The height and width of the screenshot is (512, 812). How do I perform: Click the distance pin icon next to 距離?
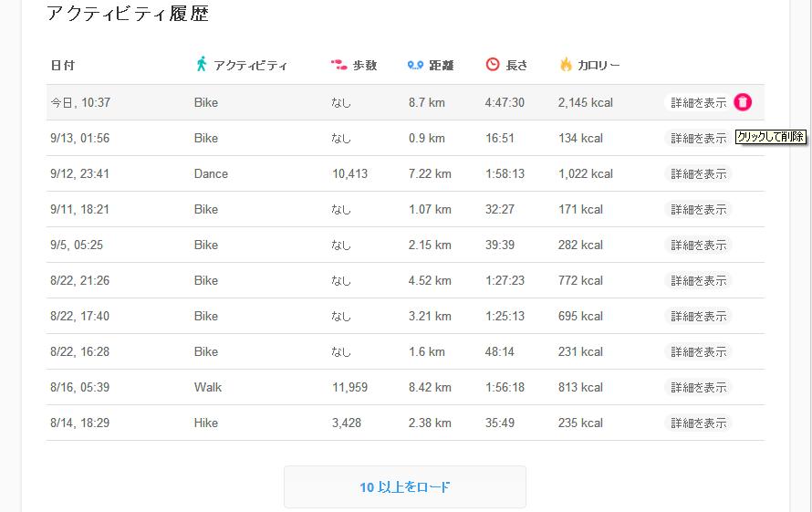click(415, 65)
